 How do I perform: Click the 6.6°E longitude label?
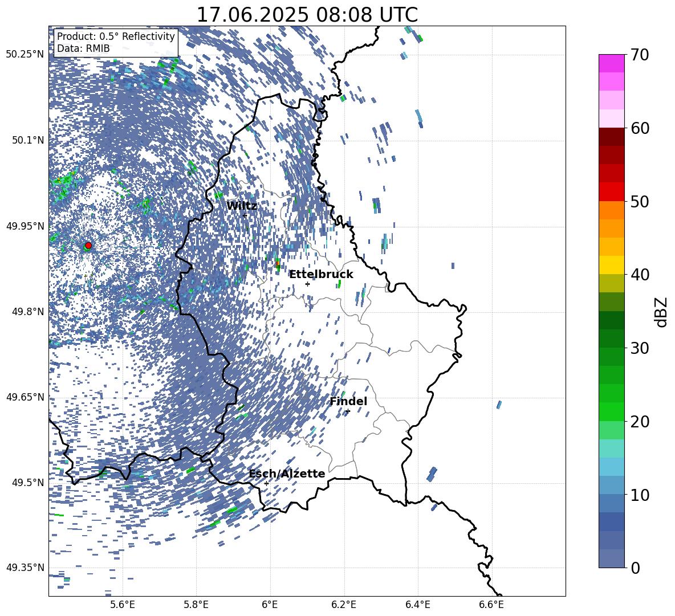click(491, 605)
